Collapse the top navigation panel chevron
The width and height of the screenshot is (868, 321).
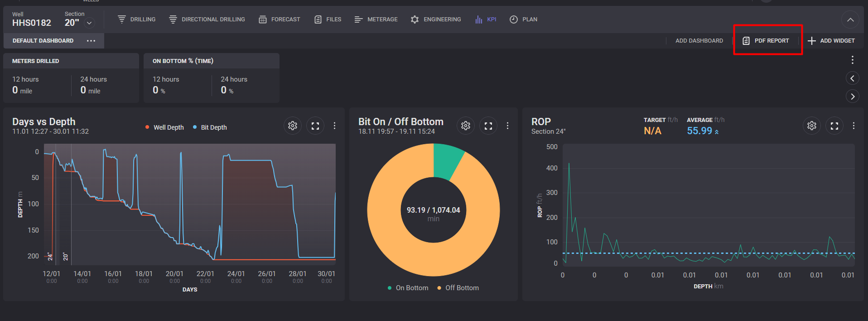[x=850, y=20]
